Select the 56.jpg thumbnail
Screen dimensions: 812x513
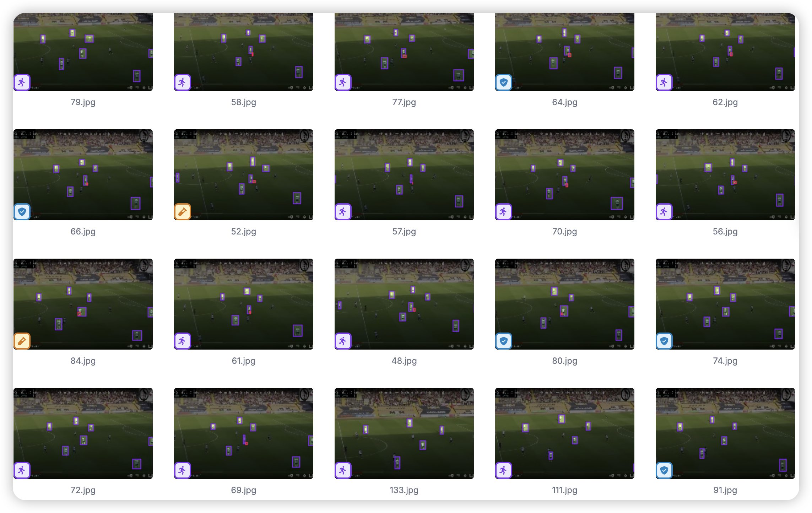click(725, 175)
